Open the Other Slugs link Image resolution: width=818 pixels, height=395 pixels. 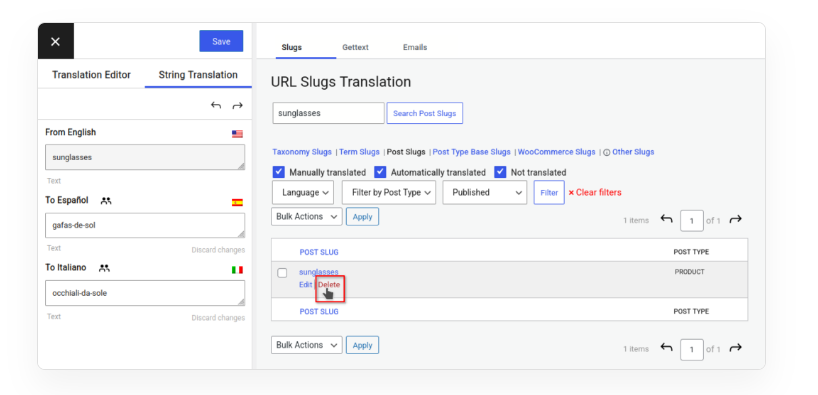[633, 152]
